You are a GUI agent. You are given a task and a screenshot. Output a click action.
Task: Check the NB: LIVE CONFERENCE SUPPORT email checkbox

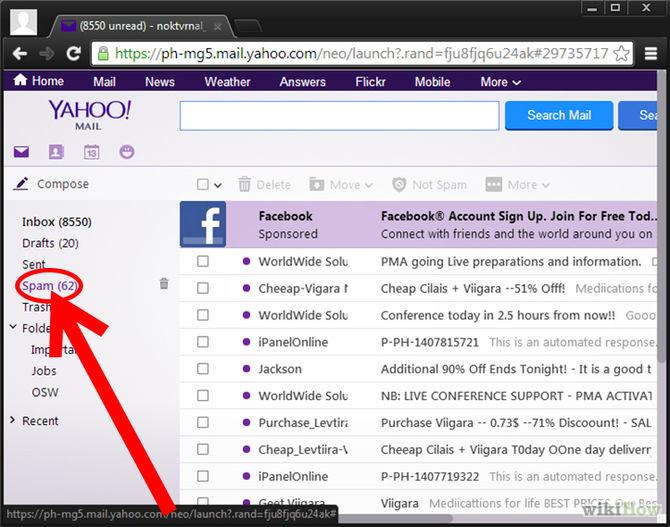click(x=203, y=395)
